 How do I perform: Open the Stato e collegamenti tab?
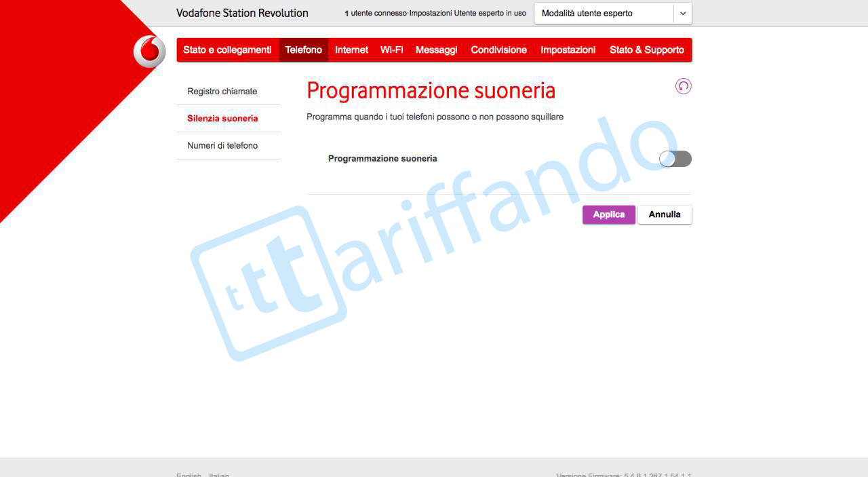tap(227, 50)
